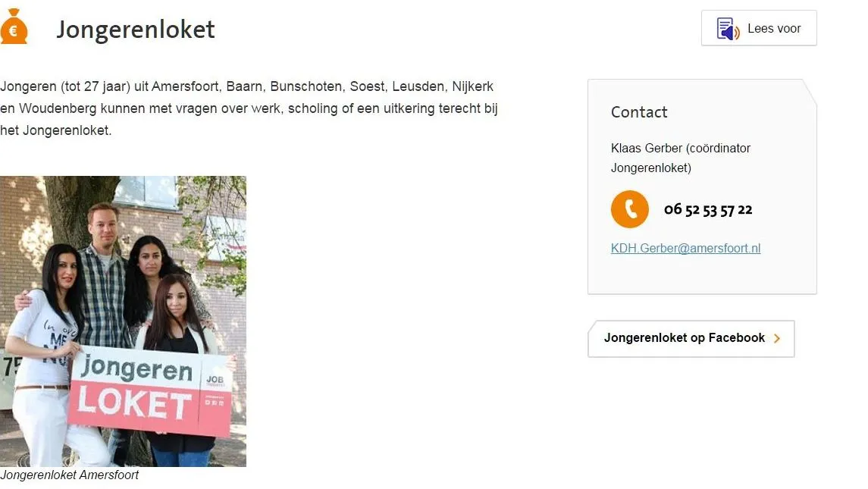Screen dimensions: 868x489
Task: Click the orange chevron on Facebook button
Action: [777, 338]
